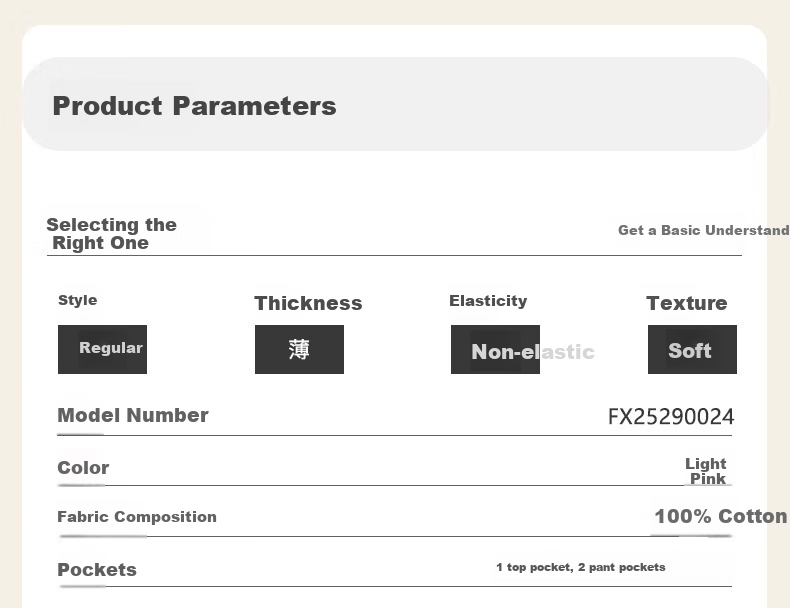Click the faded 'astic' overflow text
This screenshot has height=608, width=790.
click(567, 352)
